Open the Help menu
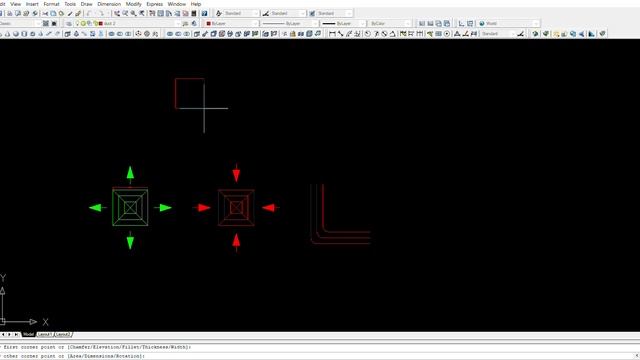The image size is (640, 360). click(x=196, y=4)
